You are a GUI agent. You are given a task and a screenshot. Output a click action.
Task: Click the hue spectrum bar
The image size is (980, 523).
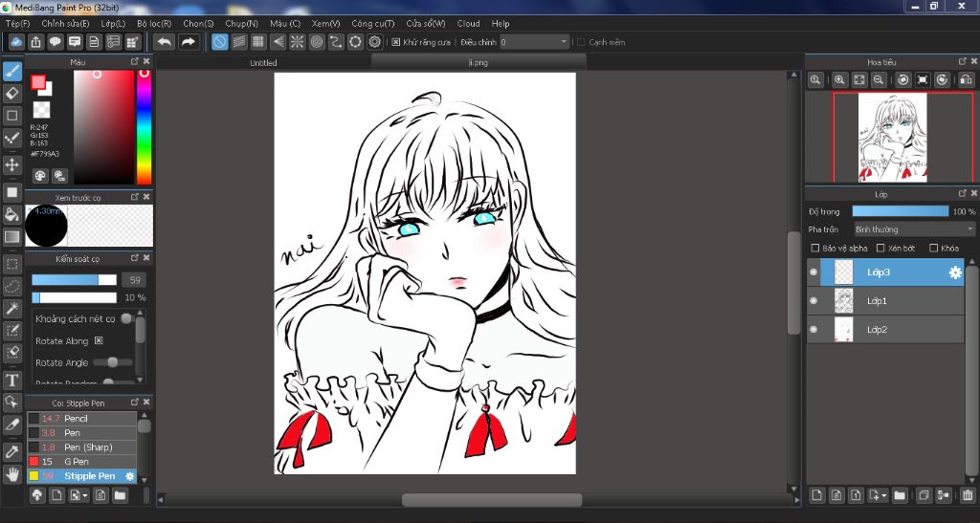(x=145, y=127)
